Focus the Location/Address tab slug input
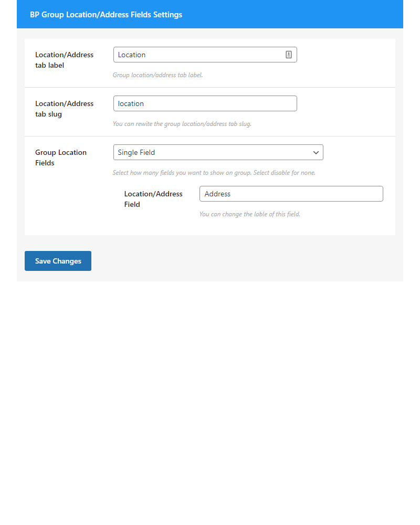This screenshot has width=420, height=525. click(x=205, y=103)
